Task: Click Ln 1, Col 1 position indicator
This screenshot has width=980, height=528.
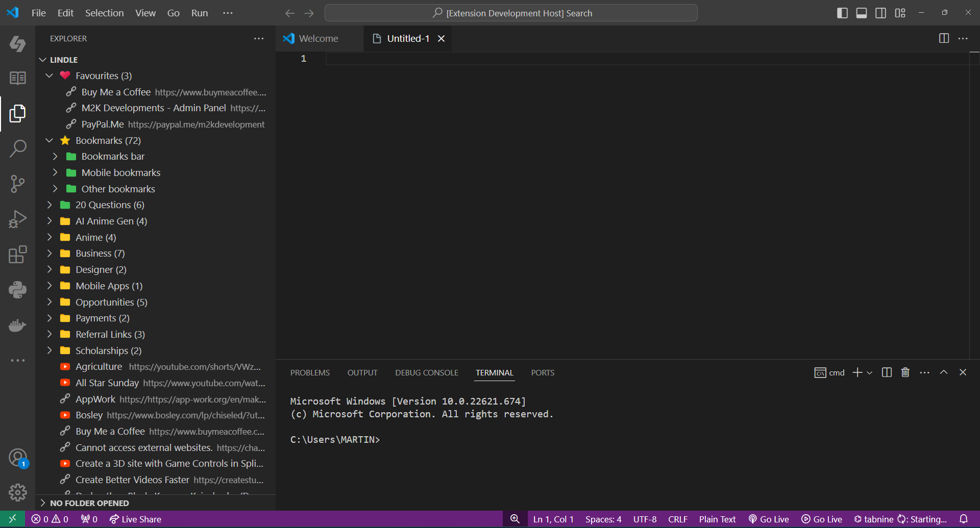Action: click(x=553, y=519)
